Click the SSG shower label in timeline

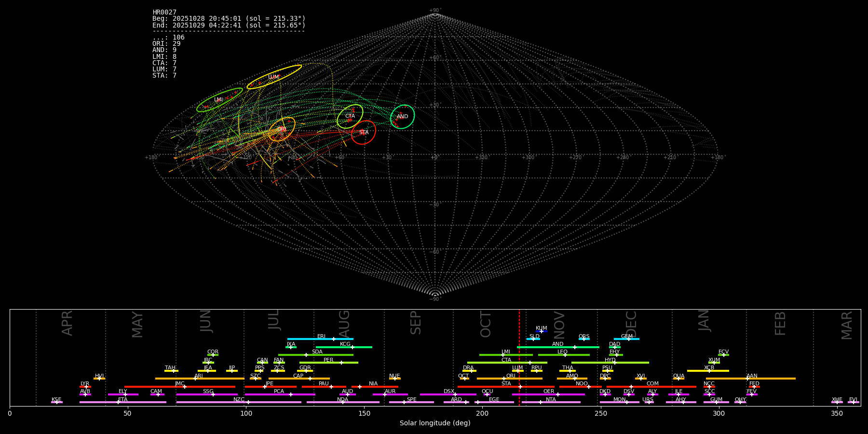tap(208, 392)
